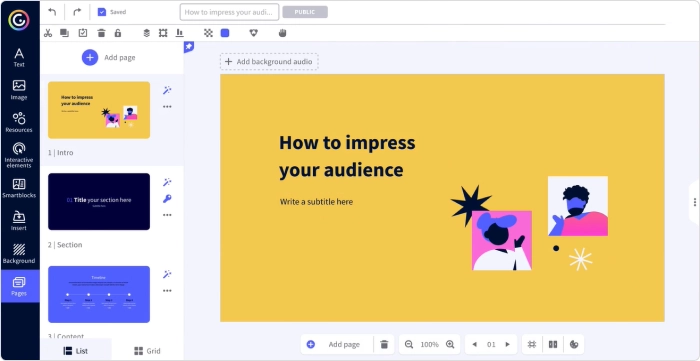Viewport: 700px width, 361px height.
Task: Click the Genially logo icon
Action: (19, 20)
